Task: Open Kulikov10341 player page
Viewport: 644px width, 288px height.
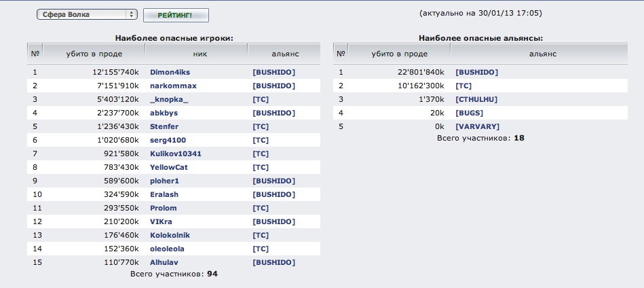Action: pos(175,154)
